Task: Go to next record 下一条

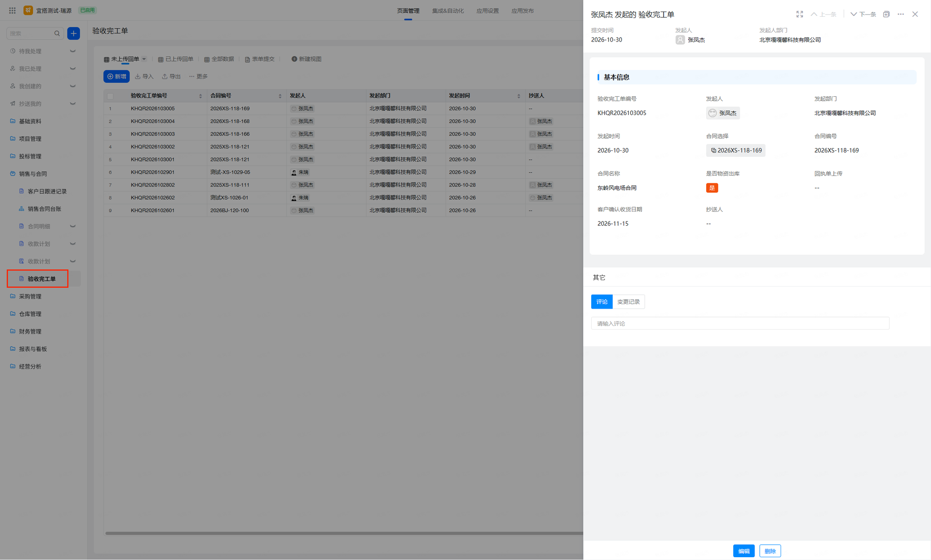Action: click(x=863, y=14)
